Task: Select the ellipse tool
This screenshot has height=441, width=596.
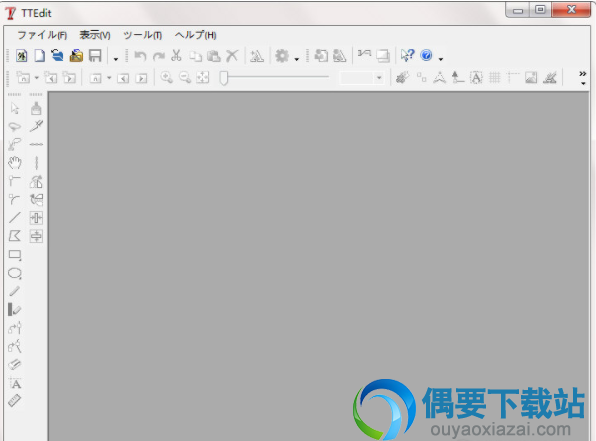Action: (x=15, y=273)
